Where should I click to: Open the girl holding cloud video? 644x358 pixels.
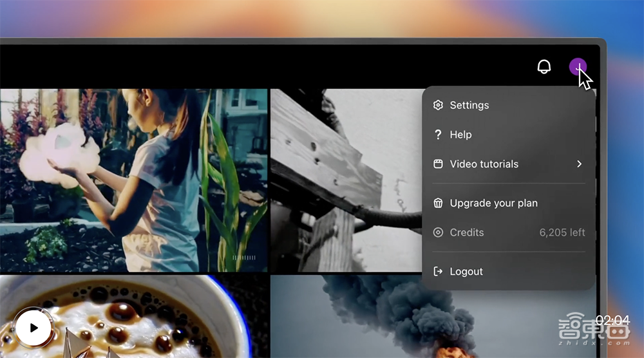133,180
